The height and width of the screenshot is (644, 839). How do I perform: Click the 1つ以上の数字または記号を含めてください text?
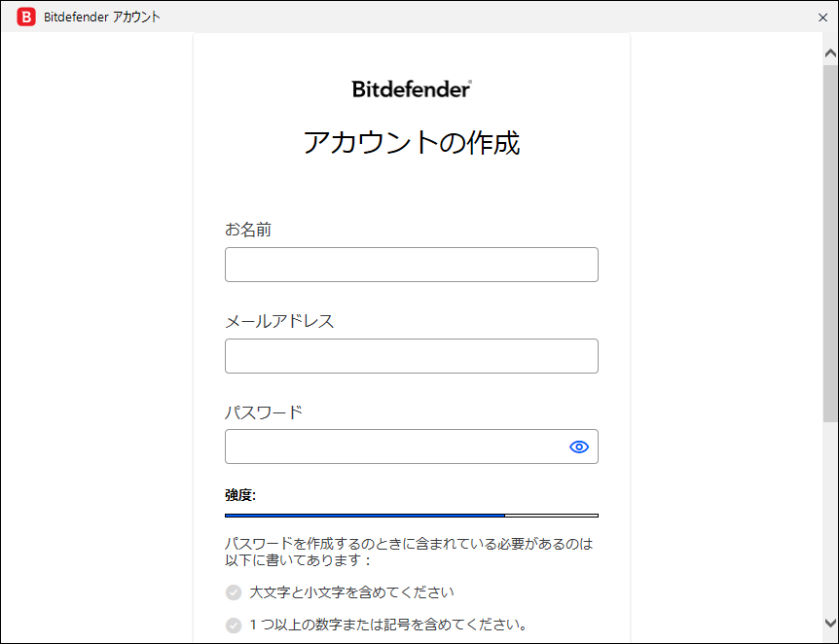click(x=389, y=625)
